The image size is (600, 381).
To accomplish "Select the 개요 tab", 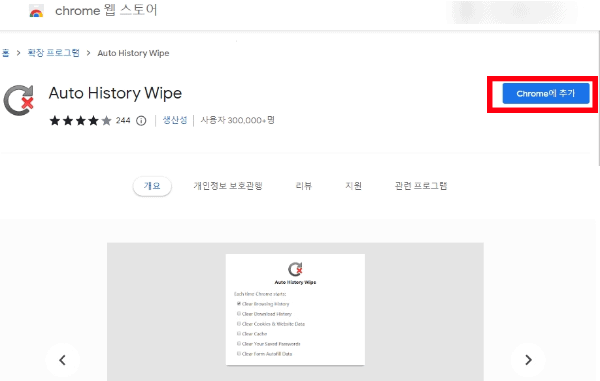I will (x=152, y=186).
